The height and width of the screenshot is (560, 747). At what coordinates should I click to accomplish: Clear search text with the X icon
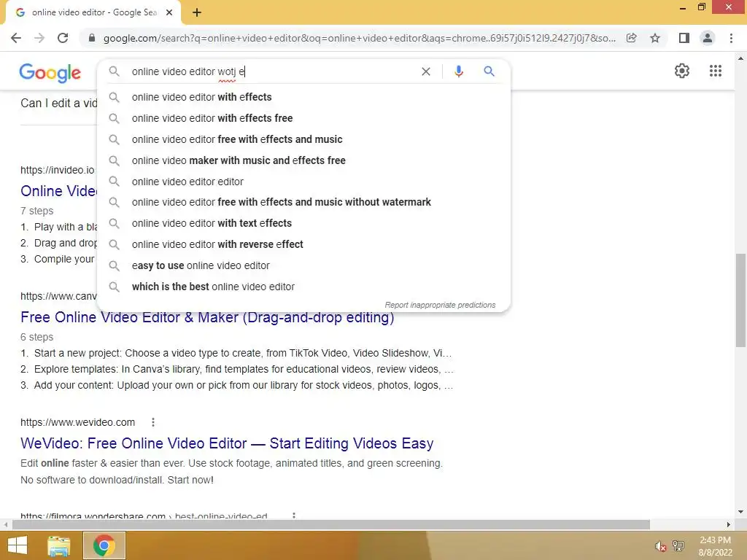point(426,71)
